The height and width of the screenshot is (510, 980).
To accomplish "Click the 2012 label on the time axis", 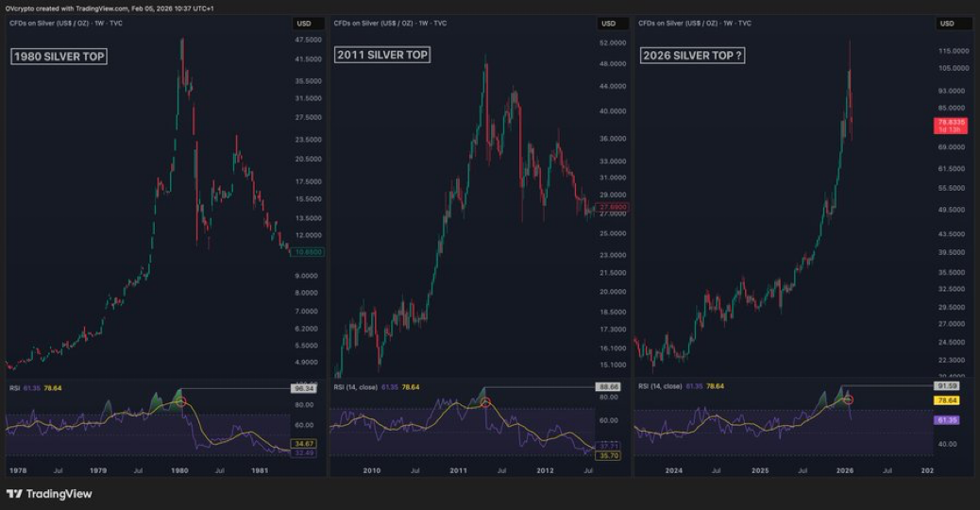I will (545, 470).
